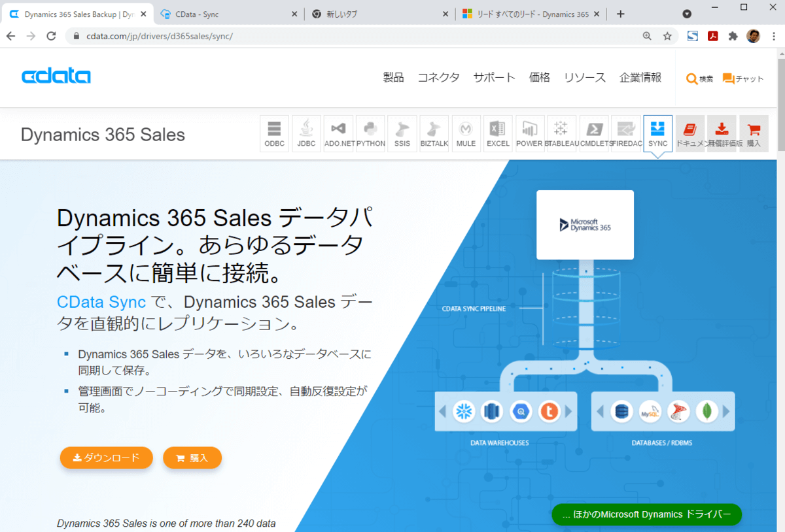Open search with 検索 magnifier icon
The width and height of the screenshot is (785, 532).
[699, 78]
